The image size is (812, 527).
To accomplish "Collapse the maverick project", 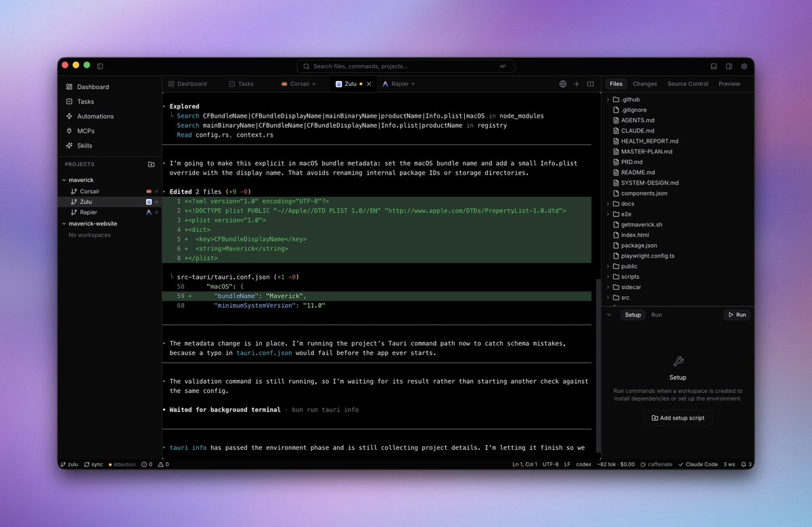I will coord(64,180).
